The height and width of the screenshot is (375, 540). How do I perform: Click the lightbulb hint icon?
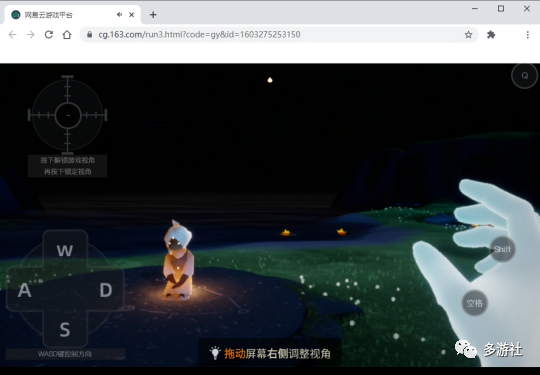[215, 353]
